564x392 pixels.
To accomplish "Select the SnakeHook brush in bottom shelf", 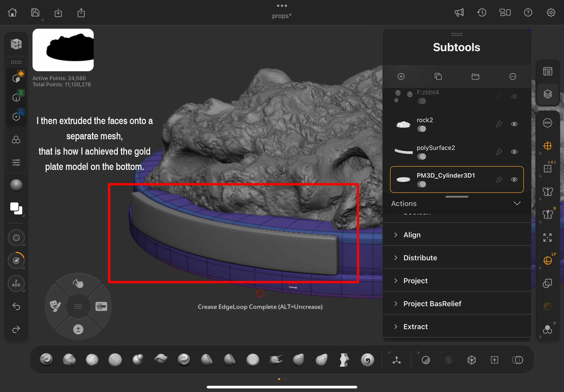I will point(276,360).
